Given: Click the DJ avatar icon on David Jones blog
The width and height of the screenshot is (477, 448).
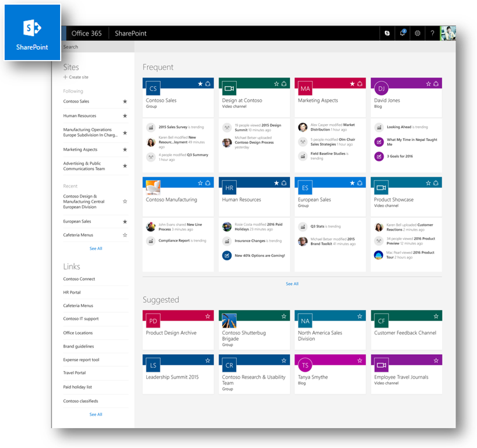Looking at the screenshot, I should click(381, 89).
